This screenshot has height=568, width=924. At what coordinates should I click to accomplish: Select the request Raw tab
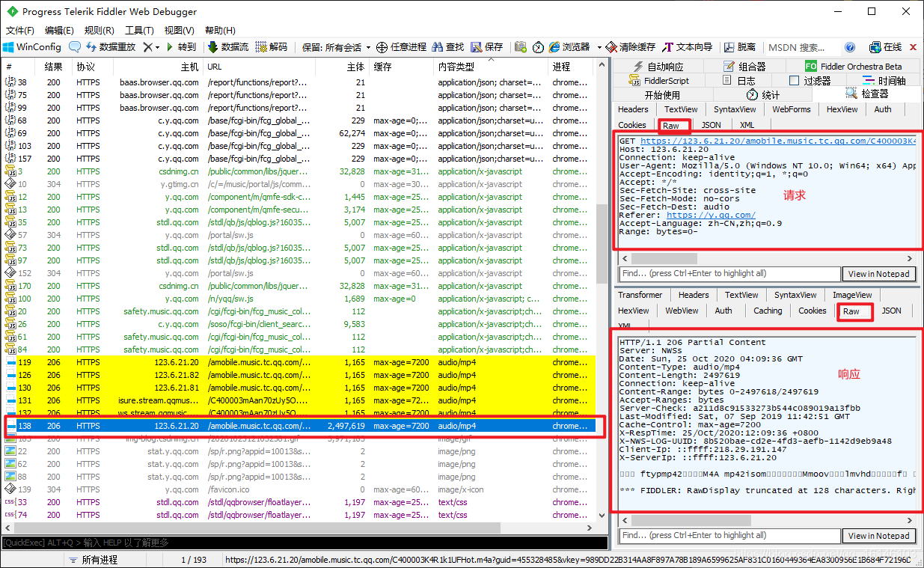pyautogui.click(x=671, y=125)
